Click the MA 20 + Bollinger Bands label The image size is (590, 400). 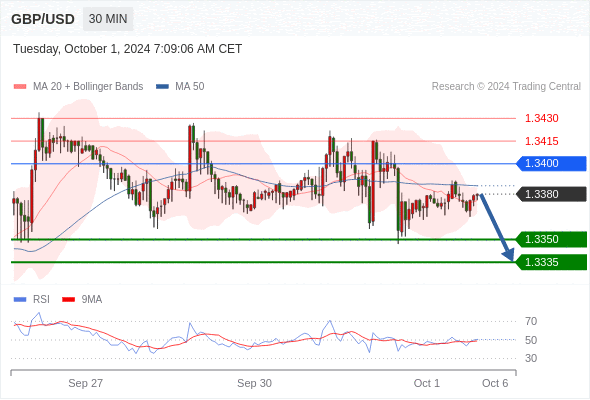click(88, 87)
